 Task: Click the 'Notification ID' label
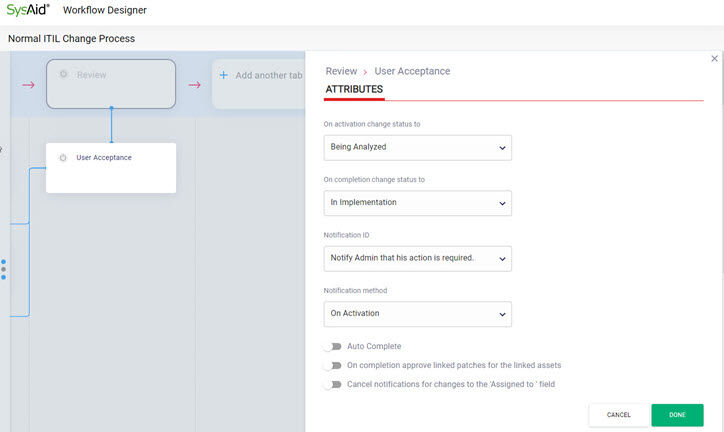(346, 235)
